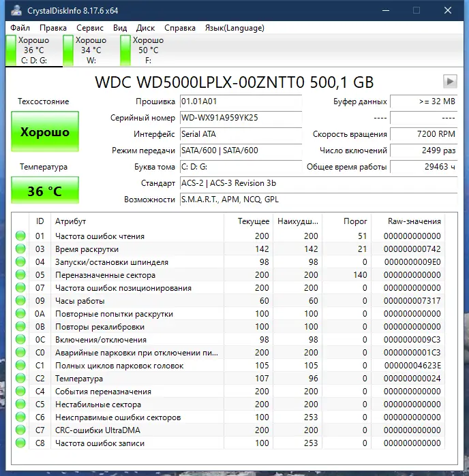Open the Сервис menu
Viewport: 469px width, 476px height.
pyautogui.click(x=90, y=28)
